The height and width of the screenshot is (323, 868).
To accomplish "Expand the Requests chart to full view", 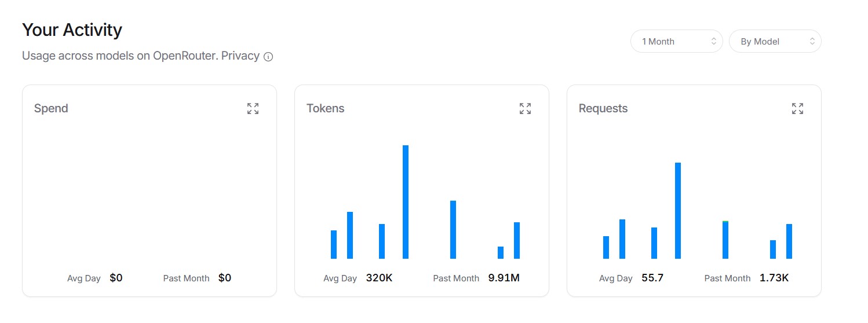I will pyautogui.click(x=797, y=108).
